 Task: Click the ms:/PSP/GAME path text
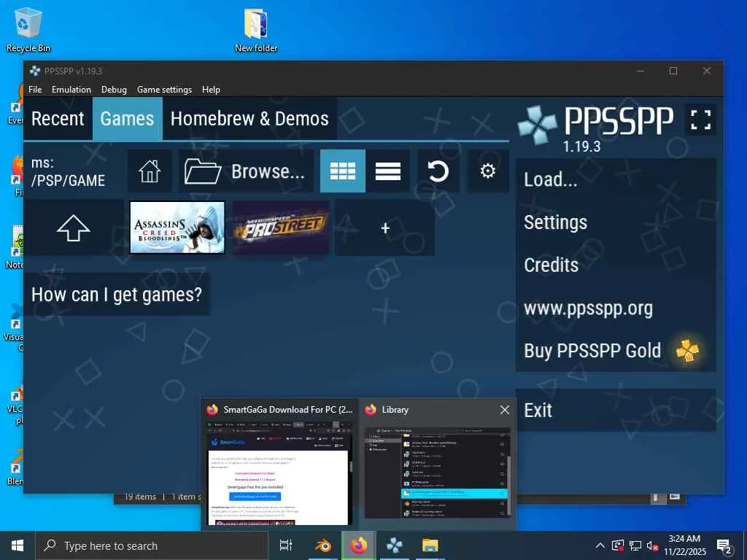pyautogui.click(x=68, y=171)
